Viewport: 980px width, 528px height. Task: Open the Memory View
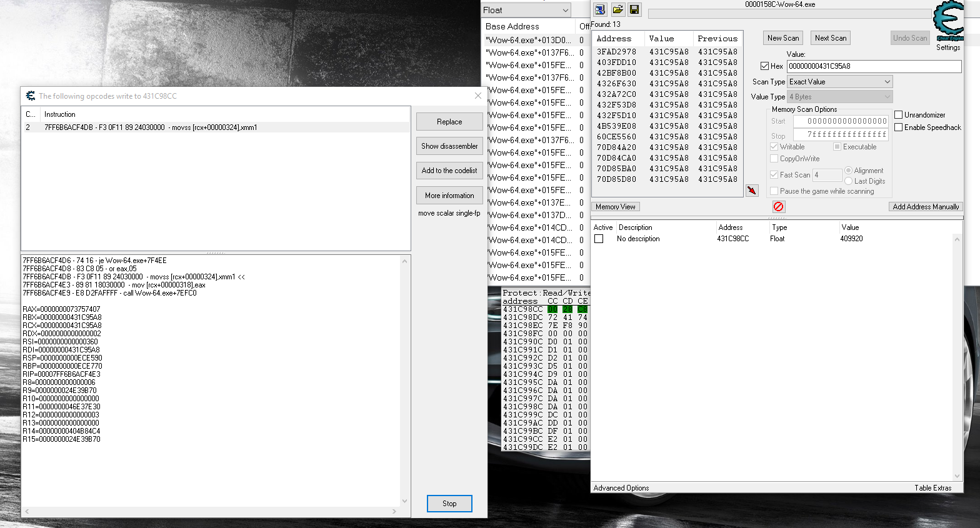[616, 207]
